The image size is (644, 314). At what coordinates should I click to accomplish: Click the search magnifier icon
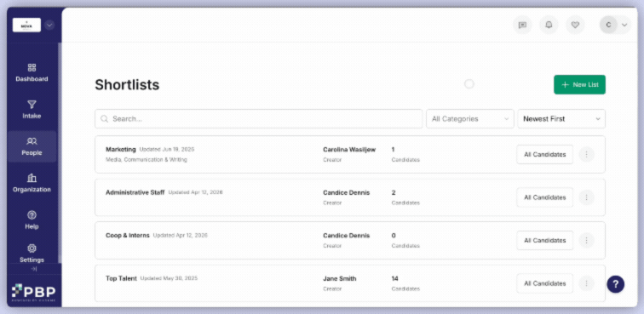(104, 118)
